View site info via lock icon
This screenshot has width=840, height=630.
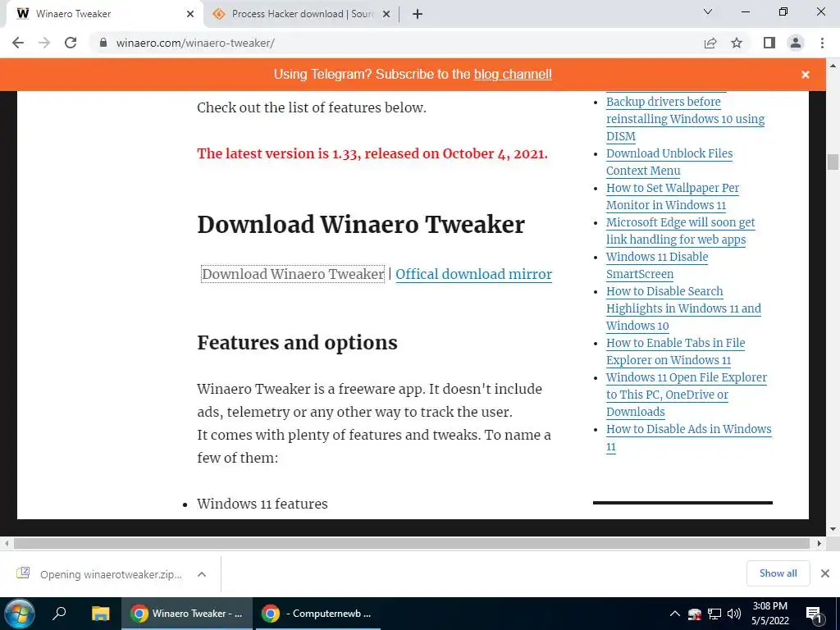(x=103, y=43)
